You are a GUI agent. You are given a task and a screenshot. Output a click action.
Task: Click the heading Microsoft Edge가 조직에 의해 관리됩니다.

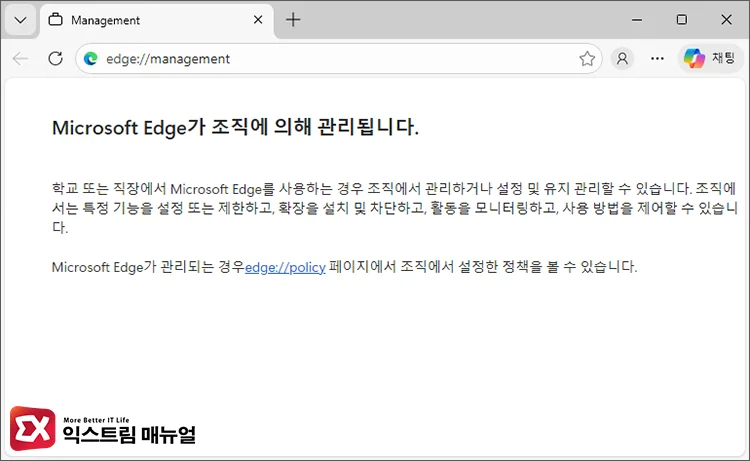point(235,128)
